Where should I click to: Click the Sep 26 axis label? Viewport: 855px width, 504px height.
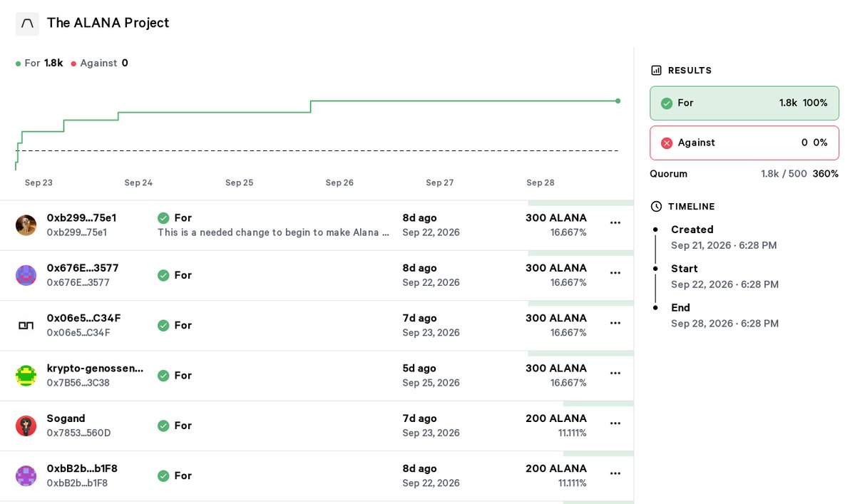(339, 182)
